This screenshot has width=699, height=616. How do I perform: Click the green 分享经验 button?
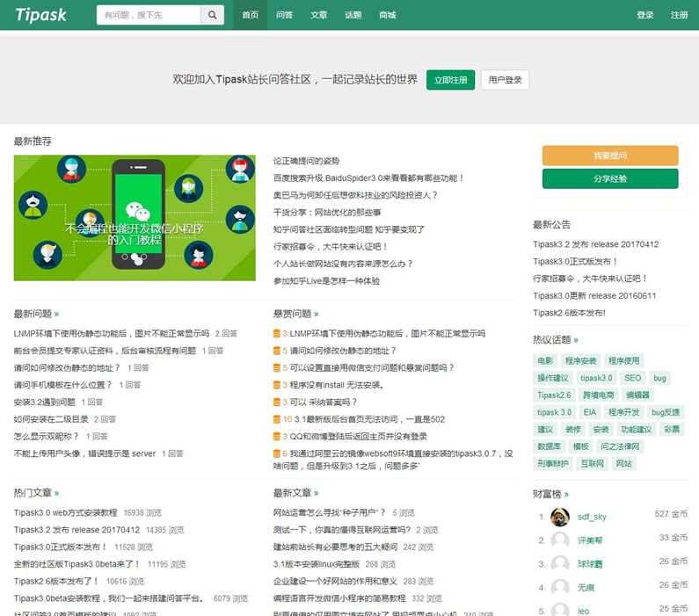610,178
